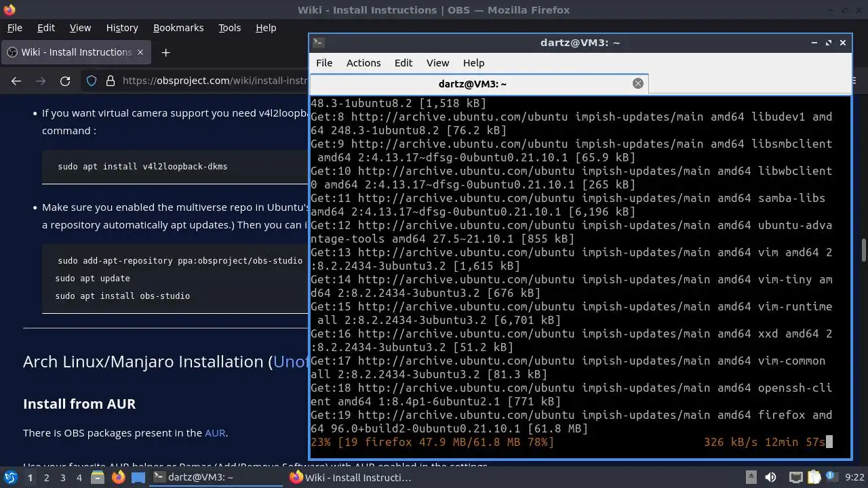This screenshot has width=868, height=488.
Task: Launch Firefox from panel quick launch
Action: pos(118,477)
